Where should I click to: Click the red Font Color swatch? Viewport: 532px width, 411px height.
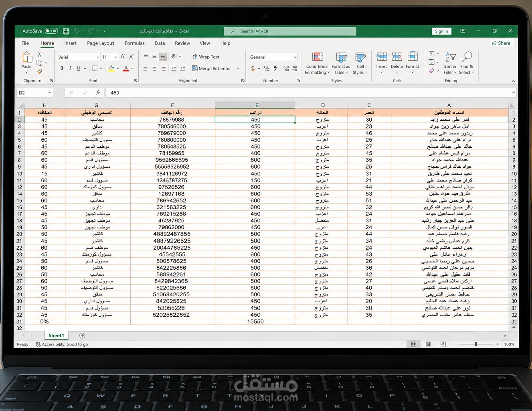[126, 69]
